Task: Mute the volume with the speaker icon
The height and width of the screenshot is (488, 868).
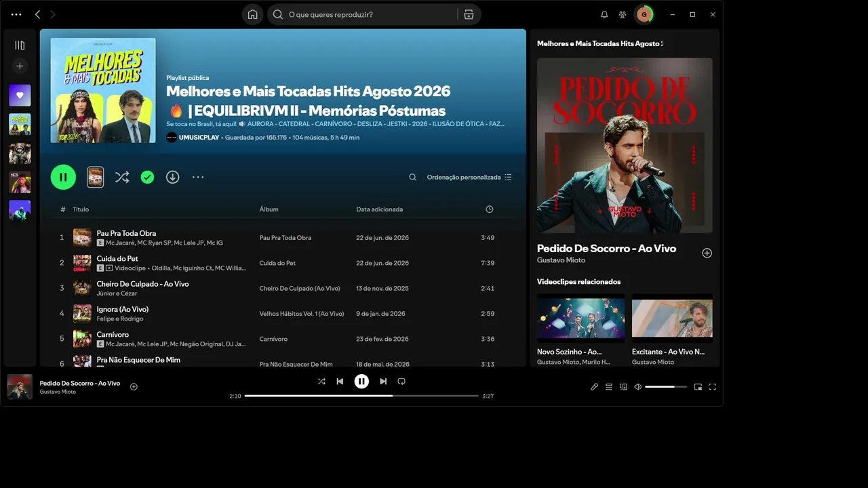Action: (637, 387)
